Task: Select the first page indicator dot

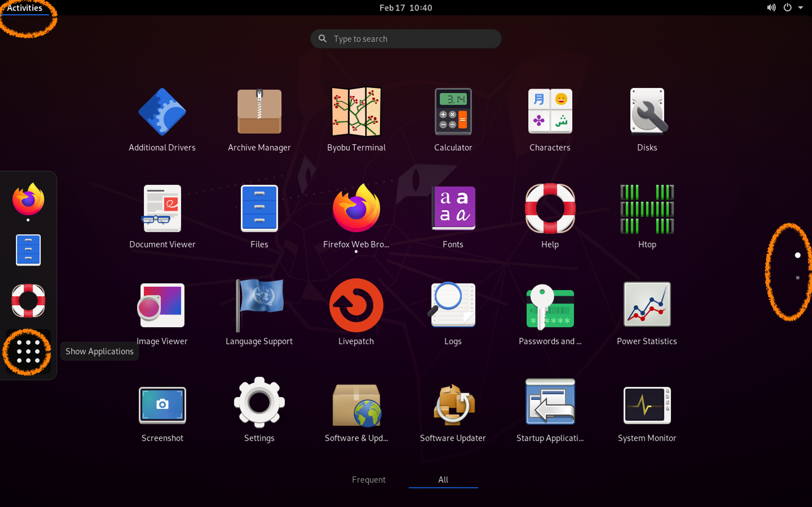Action: (x=798, y=255)
